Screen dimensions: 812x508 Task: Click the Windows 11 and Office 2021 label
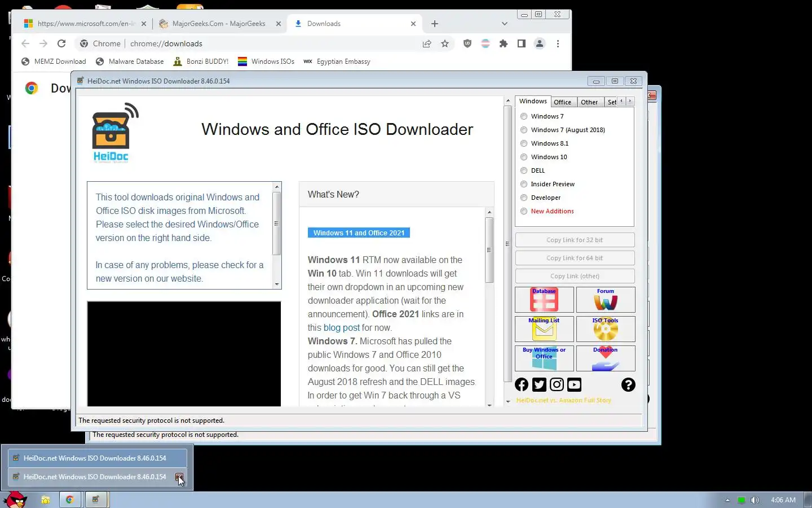click(x=359, y=233)
